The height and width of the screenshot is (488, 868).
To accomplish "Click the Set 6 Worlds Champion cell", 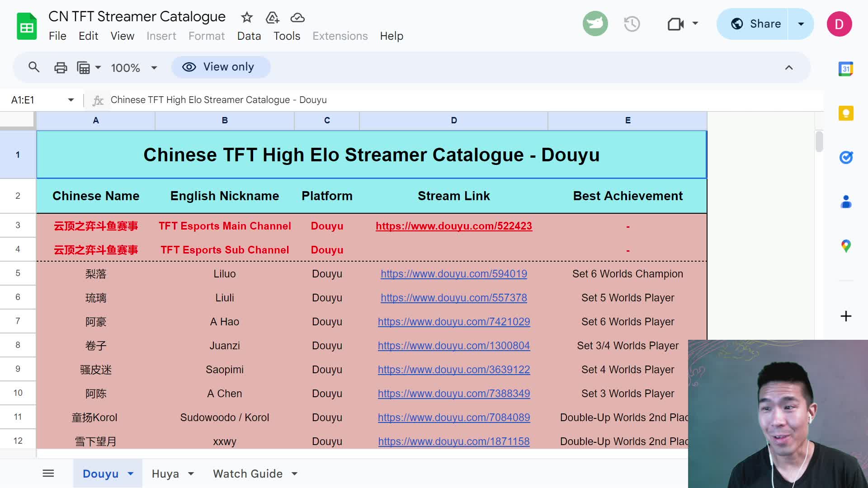I will coord(627,274).
